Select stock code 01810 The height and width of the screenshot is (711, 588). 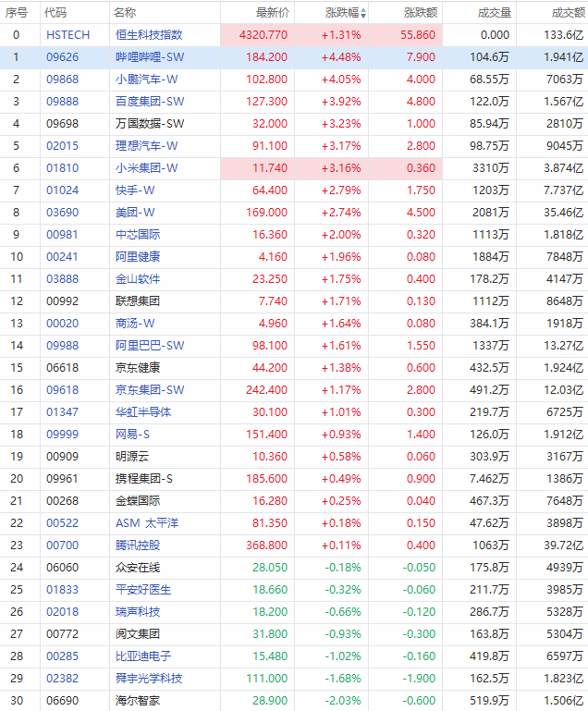62,168
